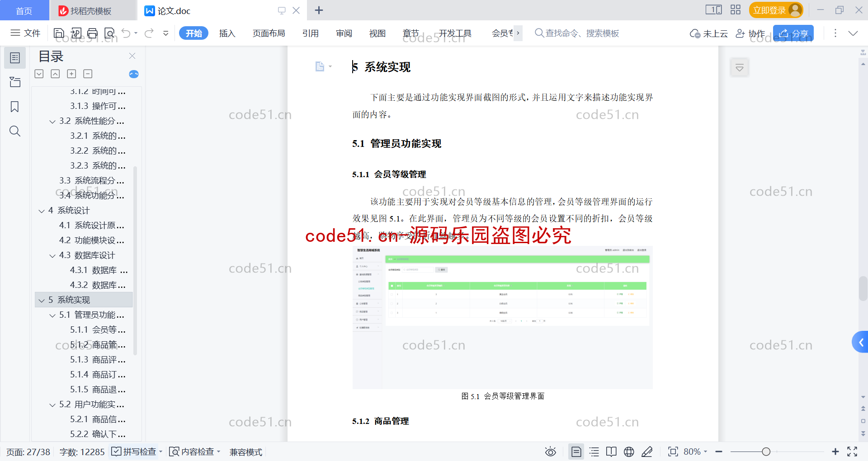Open the 视图 tab
The height and width of the screenshot is (461, 868).
click(377, 33)
